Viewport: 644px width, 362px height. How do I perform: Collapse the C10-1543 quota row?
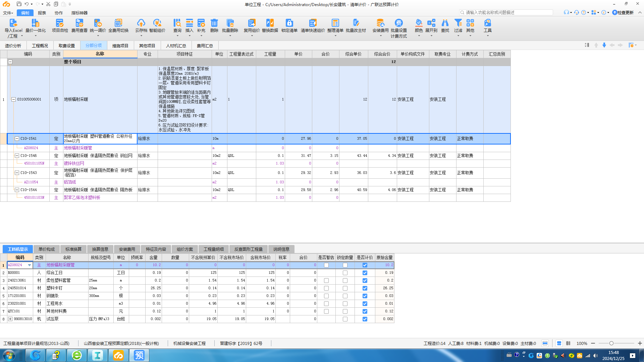(17, 173)
